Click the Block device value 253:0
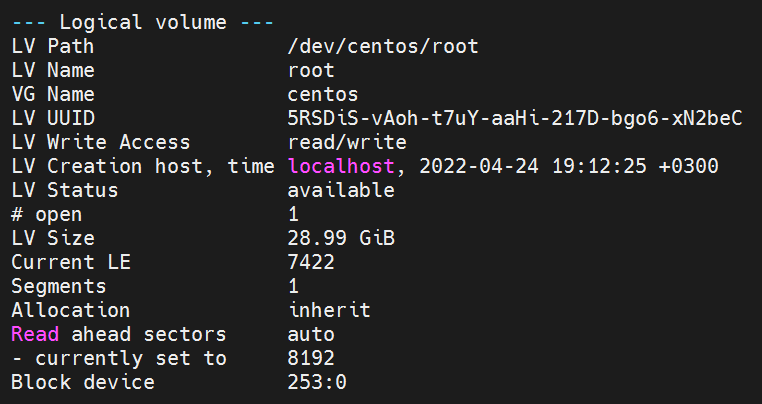 point(317,382)
